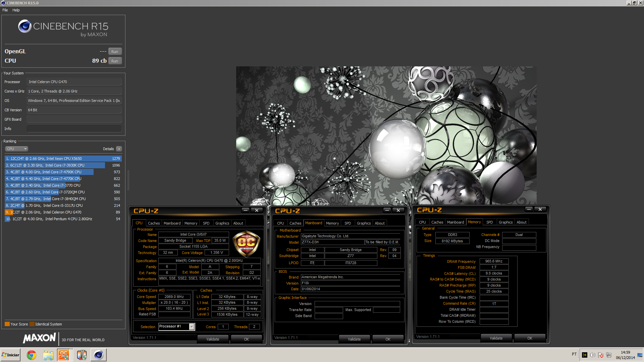Viewport: 644px width, 362px height.
Task: Click the MAXON logo at the bottom
Action: pyautogui.click(x=40, y=338)
